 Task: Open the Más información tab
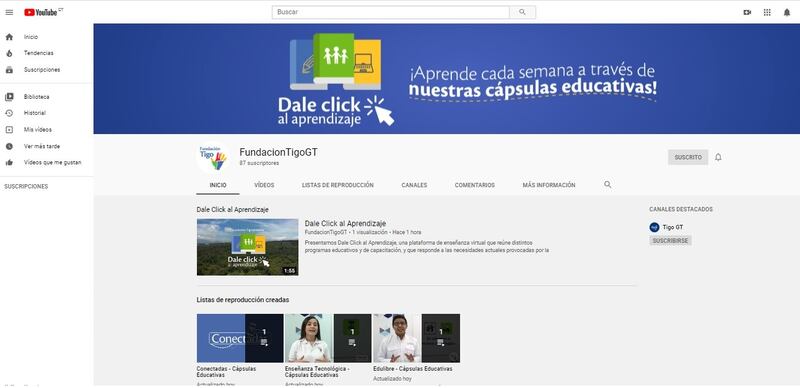(549, 185)
